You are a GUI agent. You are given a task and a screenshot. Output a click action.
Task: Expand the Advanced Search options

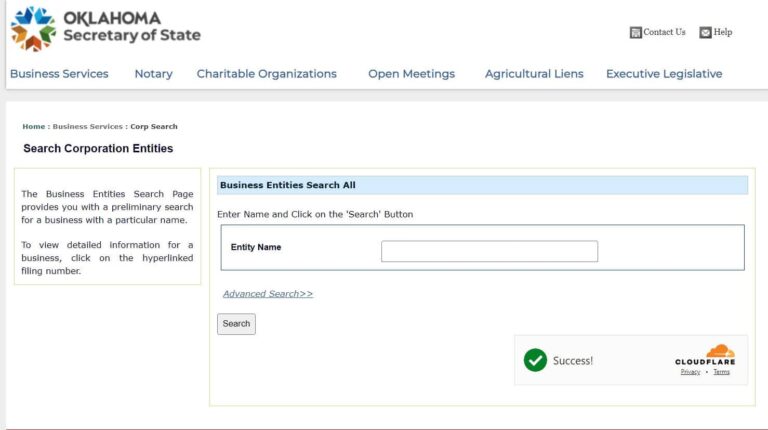coord(268,294)
